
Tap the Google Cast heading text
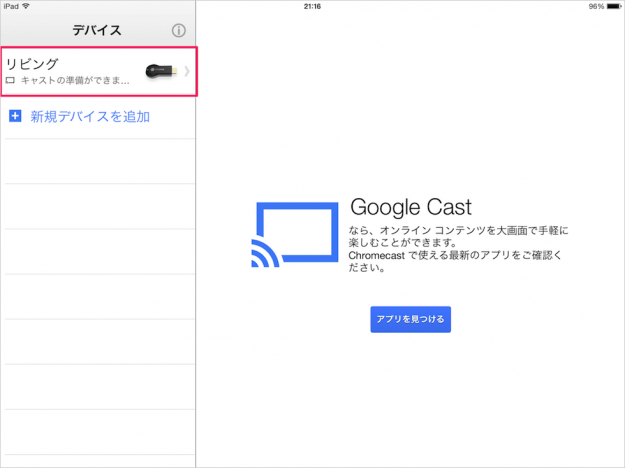(x=411, y=207)
